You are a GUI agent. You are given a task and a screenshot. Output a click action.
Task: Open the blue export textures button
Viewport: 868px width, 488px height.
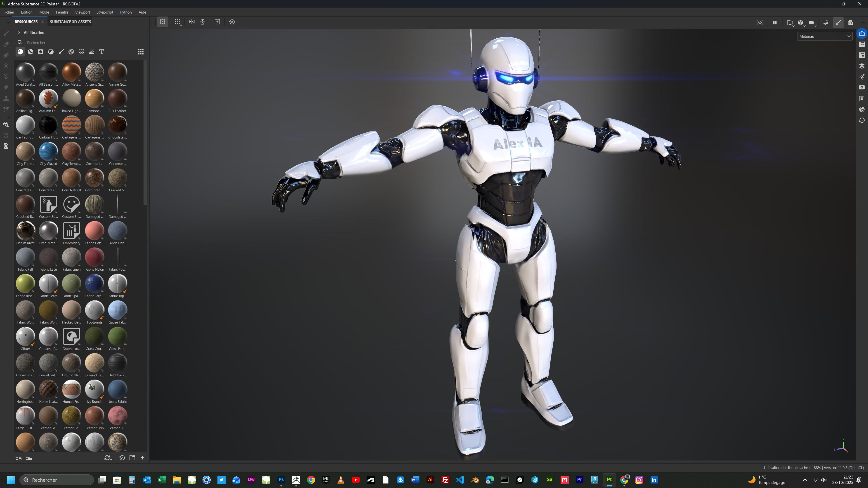pyautogui.click(x=862, y=33)
